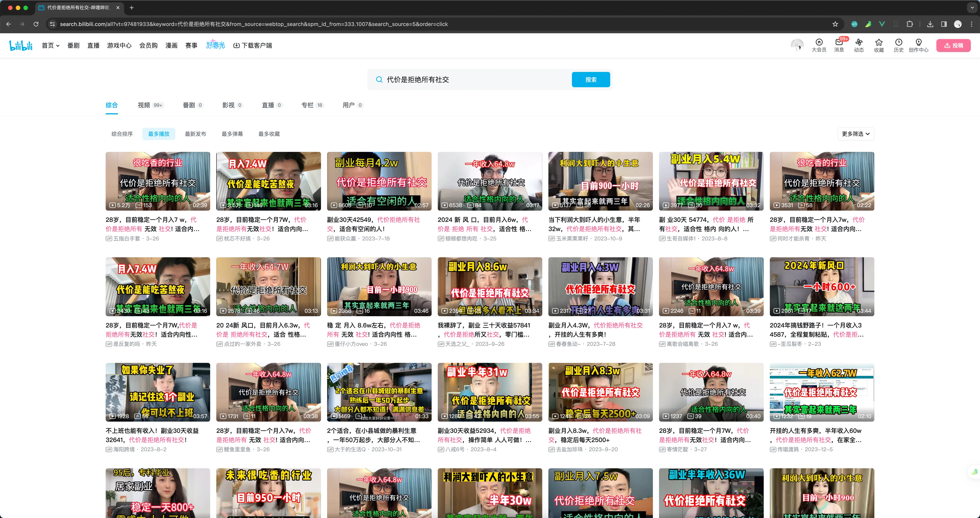Image resolution: width=980 pixels, height=518 pixels.
Task: Open the 动态 feed icon
Action: (859, 45)
